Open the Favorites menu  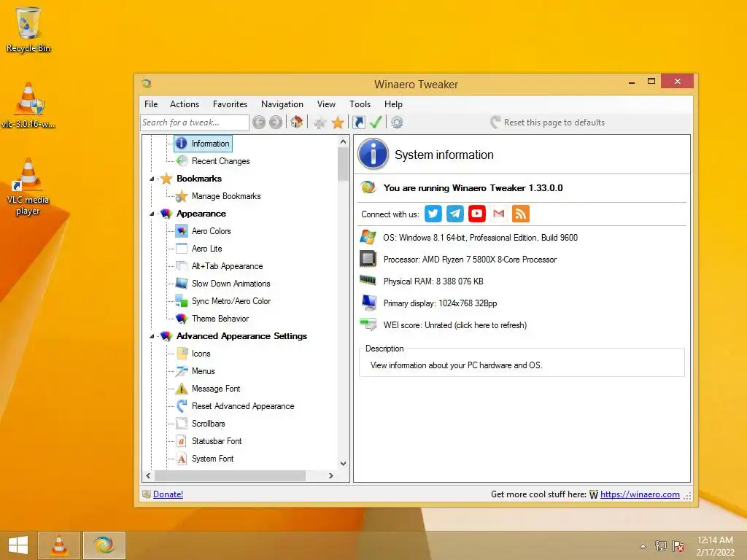coord(230,104)
